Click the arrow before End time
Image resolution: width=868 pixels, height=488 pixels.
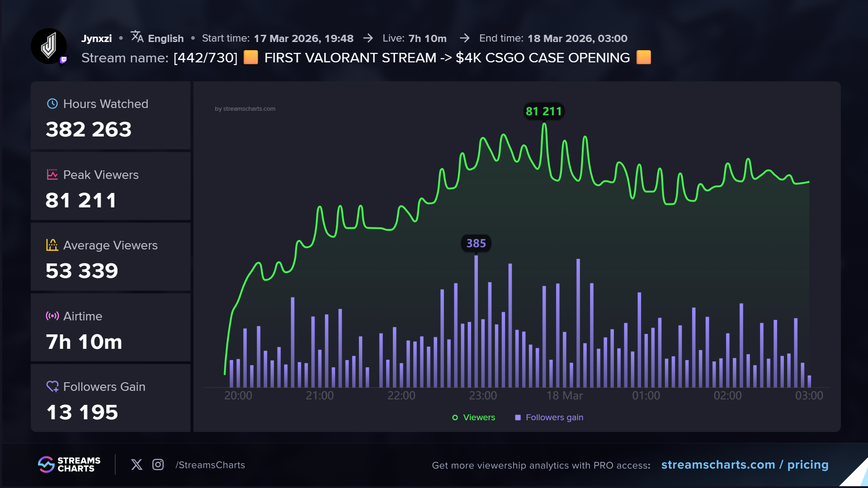[x=465, y=38]
